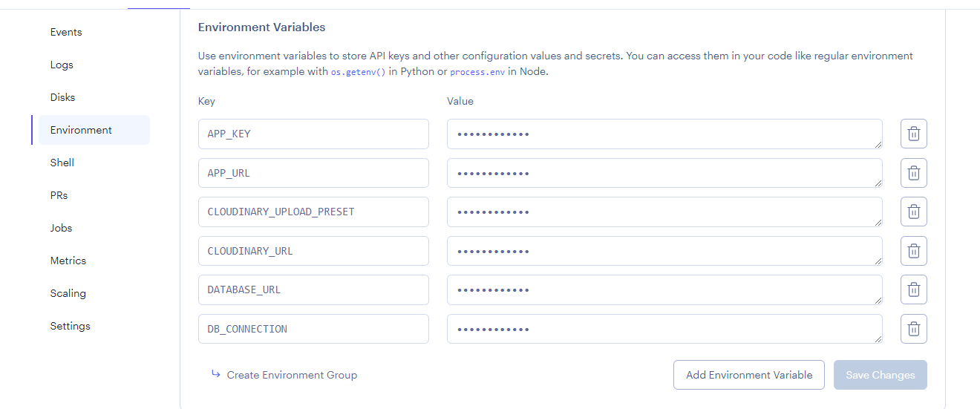Open the Shell section
Image resolution: width=980 pixels, height=409 pixels.
pos(62,163)
